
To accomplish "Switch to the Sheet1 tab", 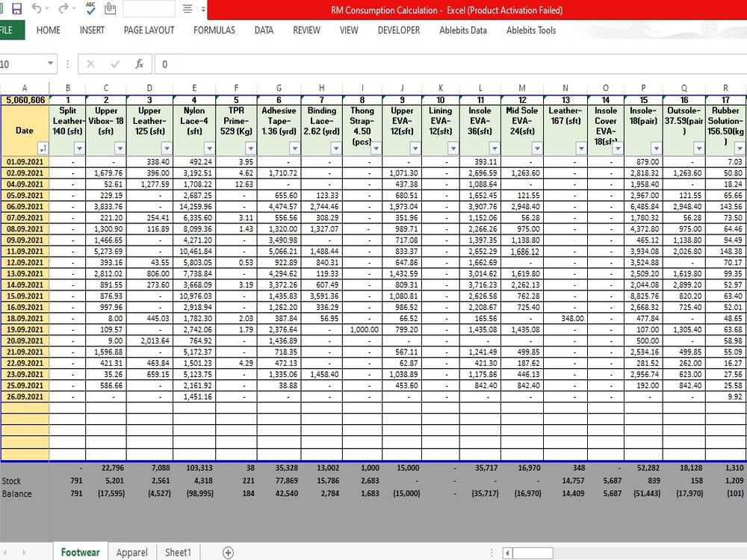I will (178, 552).
